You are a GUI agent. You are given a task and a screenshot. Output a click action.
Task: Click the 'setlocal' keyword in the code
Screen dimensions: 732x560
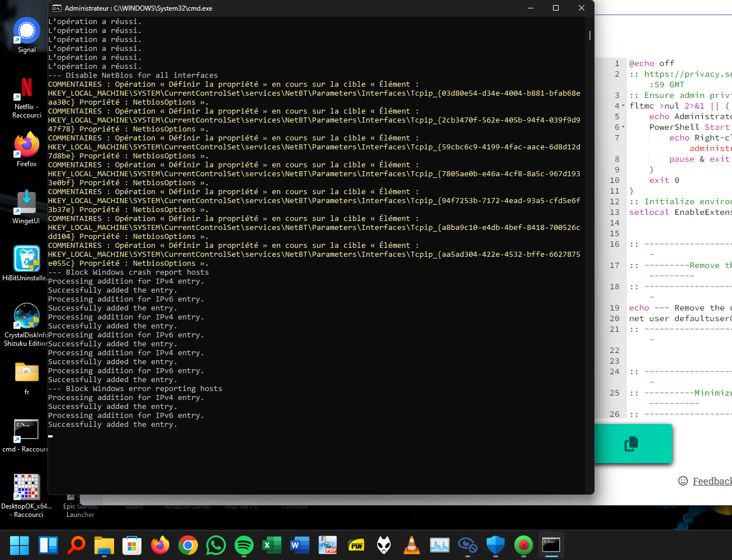point(649,212)
